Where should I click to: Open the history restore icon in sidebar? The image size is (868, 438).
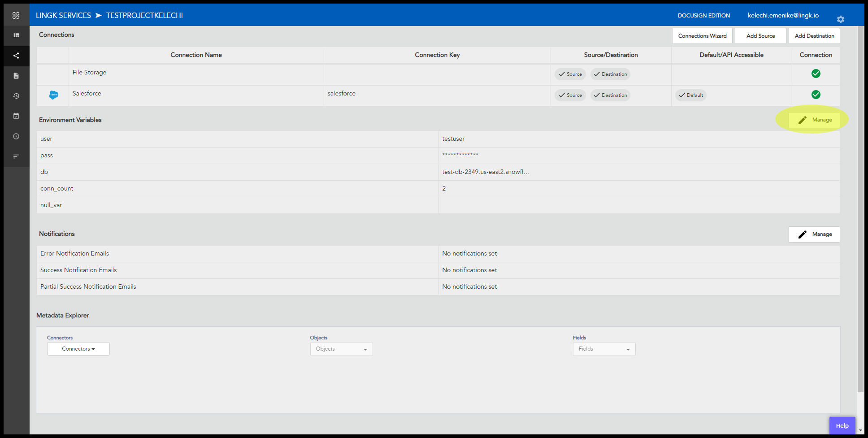pos(16,96)
